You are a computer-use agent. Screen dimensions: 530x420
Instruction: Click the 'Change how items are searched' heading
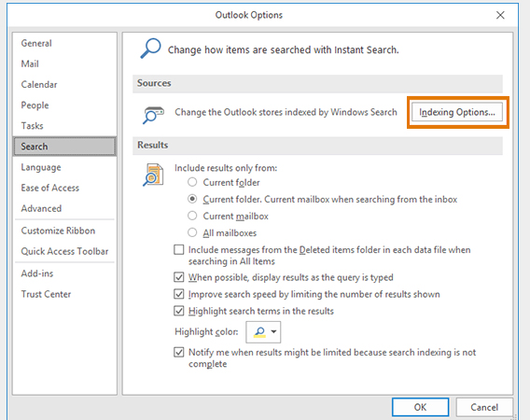click(284, 50)
